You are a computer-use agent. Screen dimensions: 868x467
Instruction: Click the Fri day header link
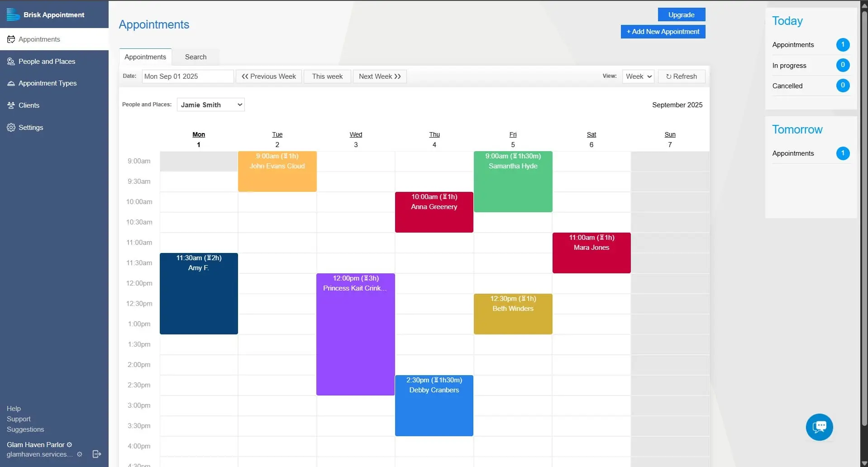click(513, 134)
